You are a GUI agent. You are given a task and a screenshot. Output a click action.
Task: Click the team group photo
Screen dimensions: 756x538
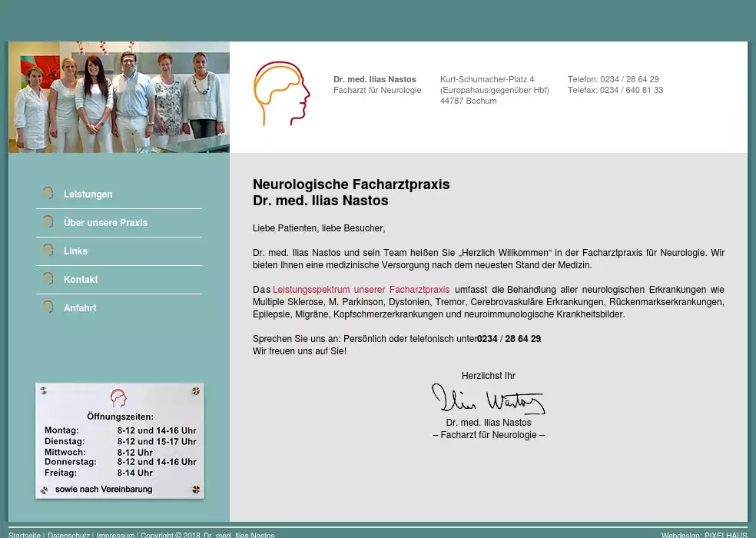click(118, 98)
